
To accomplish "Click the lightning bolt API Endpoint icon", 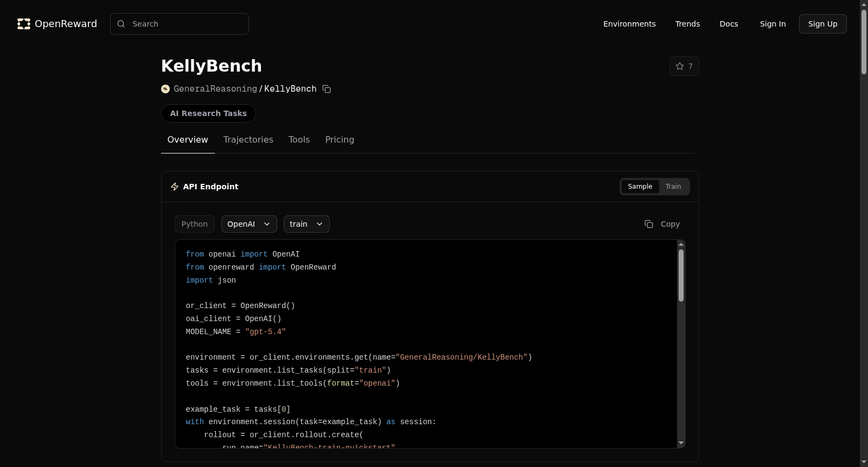I will point(175,187).
